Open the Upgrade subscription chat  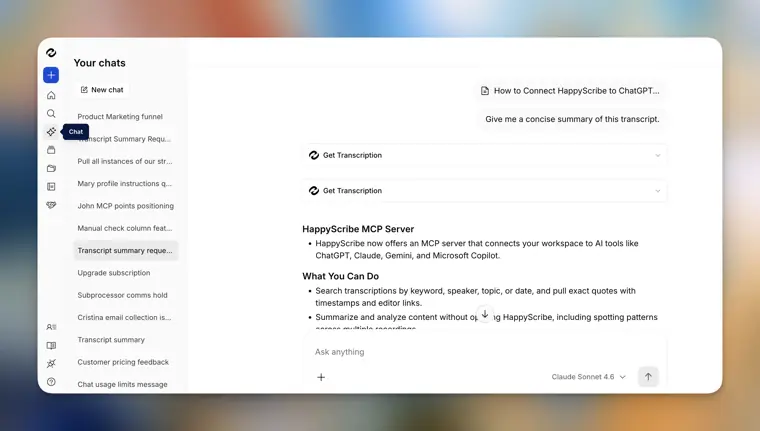(114, 273)
